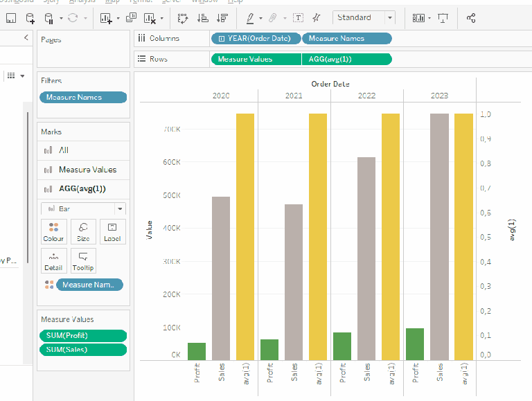Click the Size button in Marks card
This screenshot has height=401, width=532.
click(83, 231)
